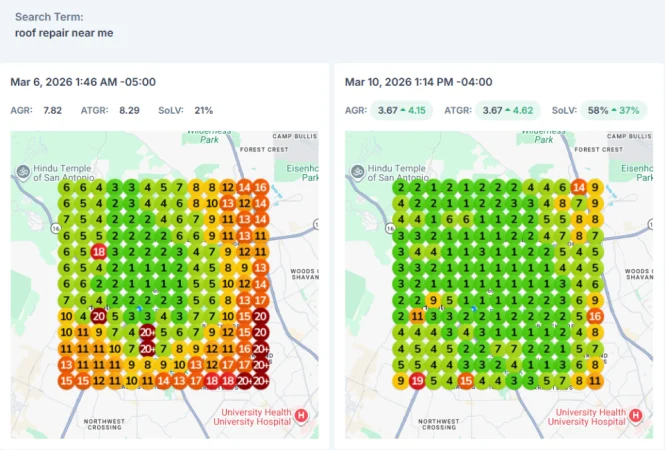Click the highway 16 shield on left map
The height and width of the screenshot is (450, 665).
(x=56, y=229)
